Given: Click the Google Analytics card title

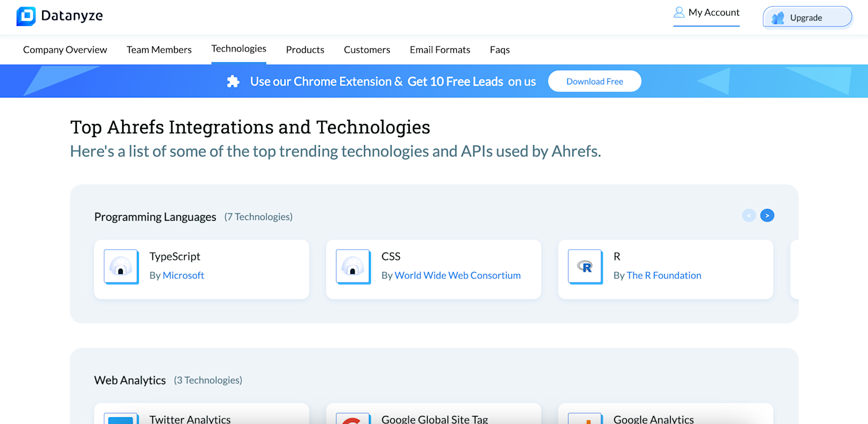Looking at the screenshot, I should coord(653,420).
